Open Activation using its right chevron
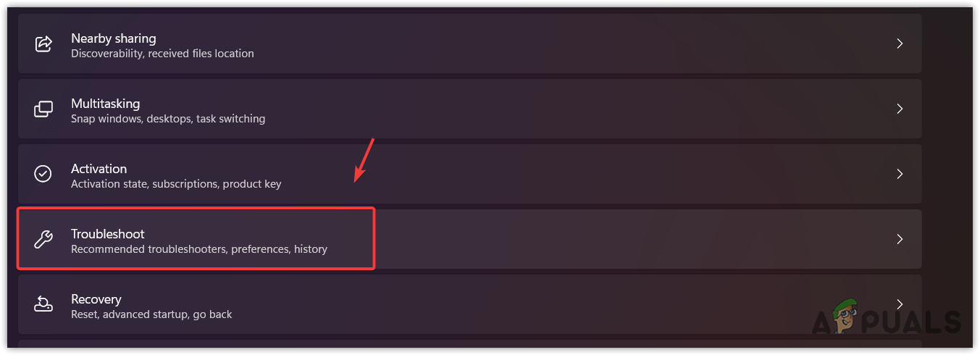Screen dimensions: 980x355 point(900,175)
